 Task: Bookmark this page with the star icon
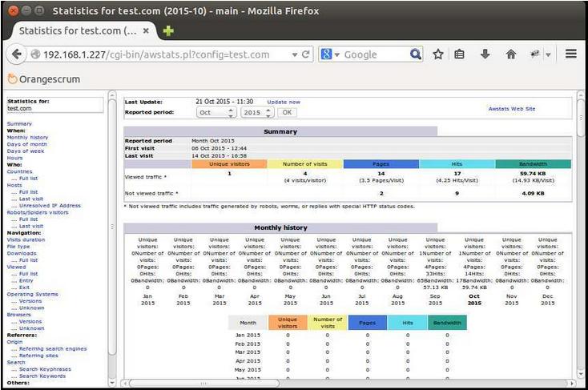[x=437, y=54]
